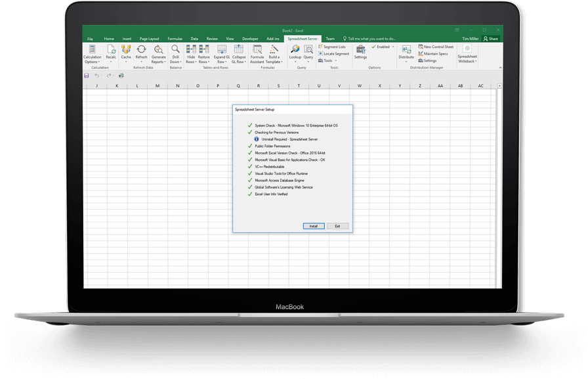Open ribbon display options icon
This screenshot has width=588, height=379.
pos(457,30)
